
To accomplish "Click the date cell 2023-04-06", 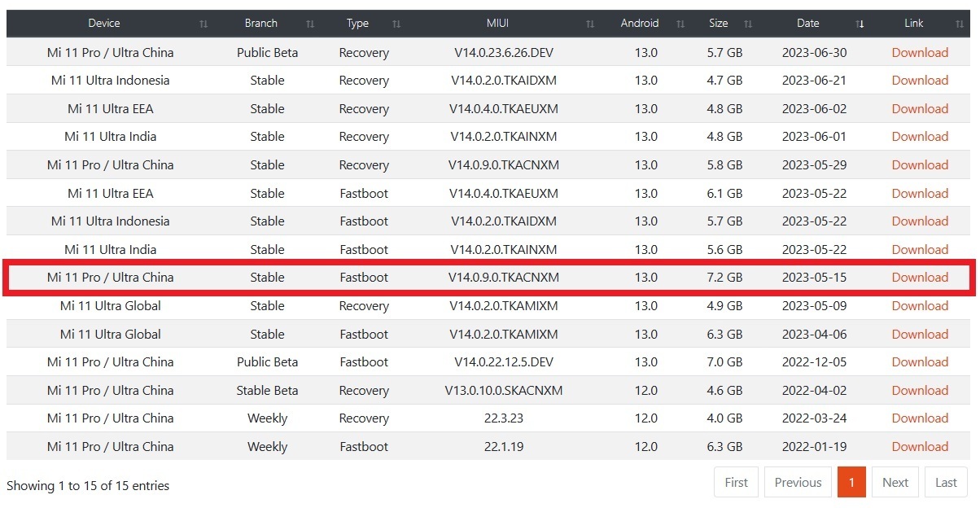I will tap(814, 335).
